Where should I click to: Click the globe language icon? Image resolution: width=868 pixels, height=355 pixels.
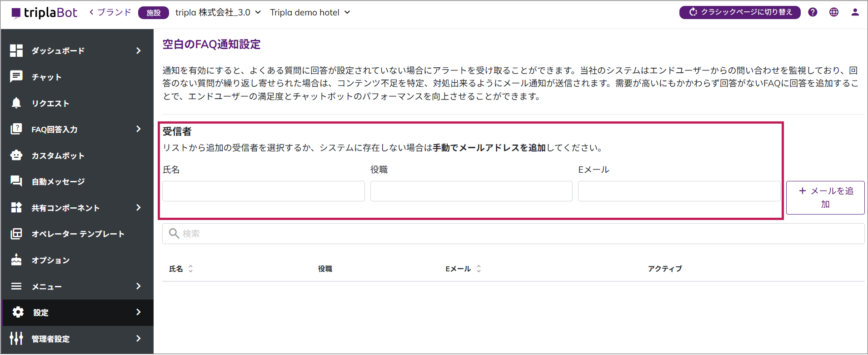coord(834,12)
